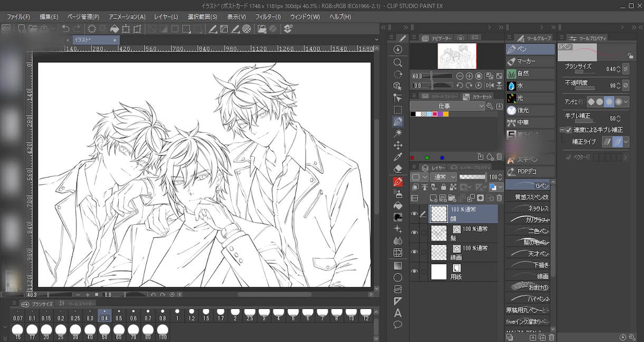Pick the yellow swatch in color set
The height and width of the screenshot is (342, 644).
click(x=446, y=114)
